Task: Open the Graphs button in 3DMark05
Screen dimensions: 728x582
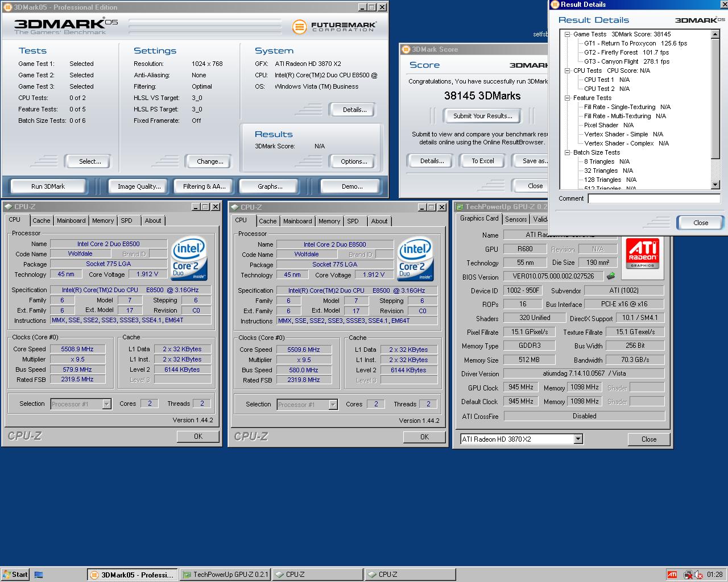Action: pyautogui.click(x=270, y=186)
